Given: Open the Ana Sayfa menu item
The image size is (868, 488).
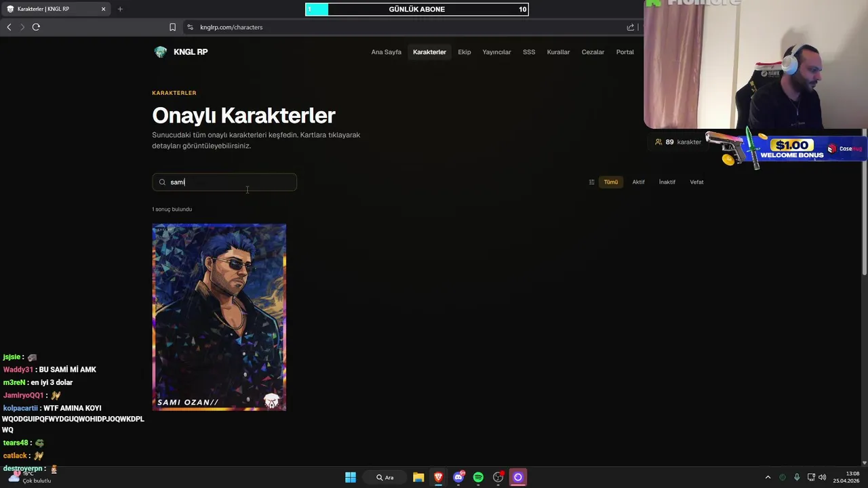Looking at the screenshot, I should coord(386,52).
